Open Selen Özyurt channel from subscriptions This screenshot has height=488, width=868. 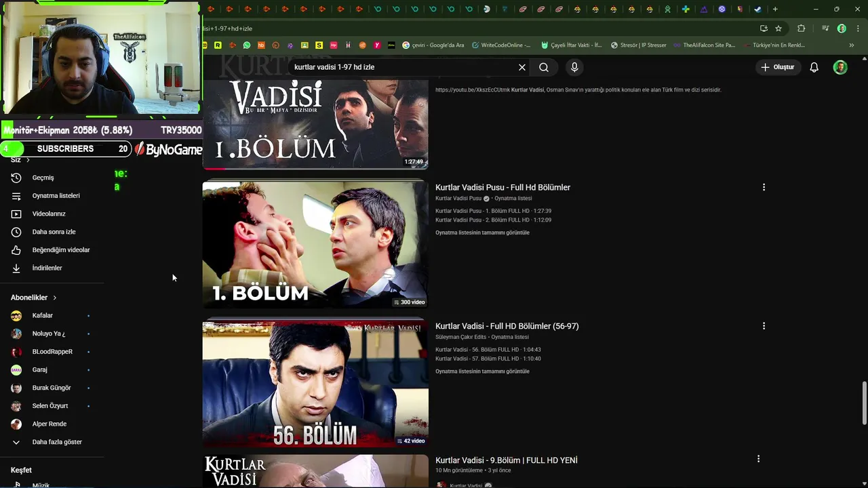pyautogui.click(x=52, y=405)
